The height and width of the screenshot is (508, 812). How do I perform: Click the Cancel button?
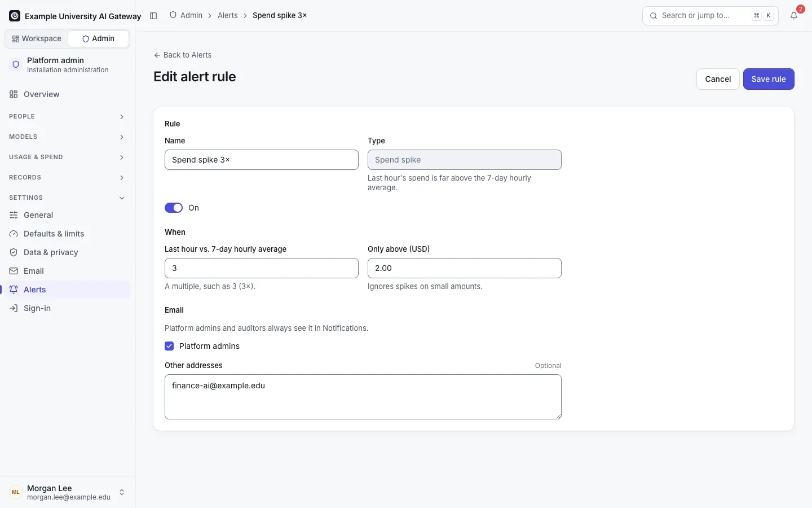point(718,79)
